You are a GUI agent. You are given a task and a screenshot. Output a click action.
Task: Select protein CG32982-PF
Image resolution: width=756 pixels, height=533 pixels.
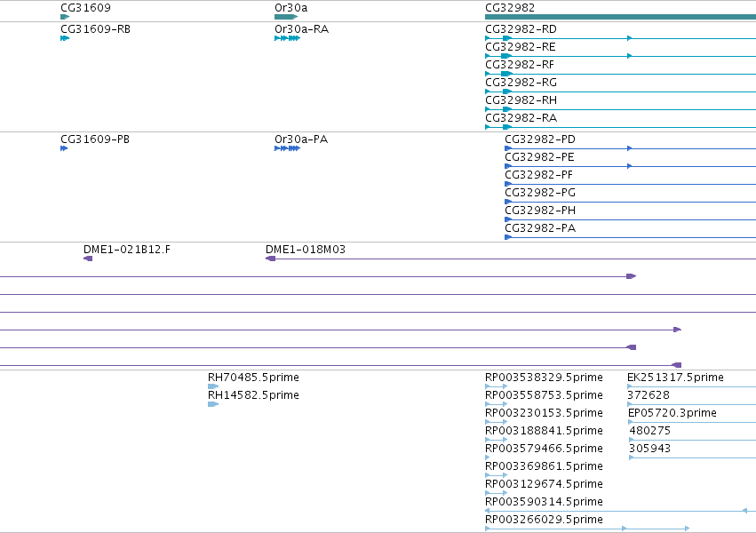pyautogui.click(x=539, y=175)
